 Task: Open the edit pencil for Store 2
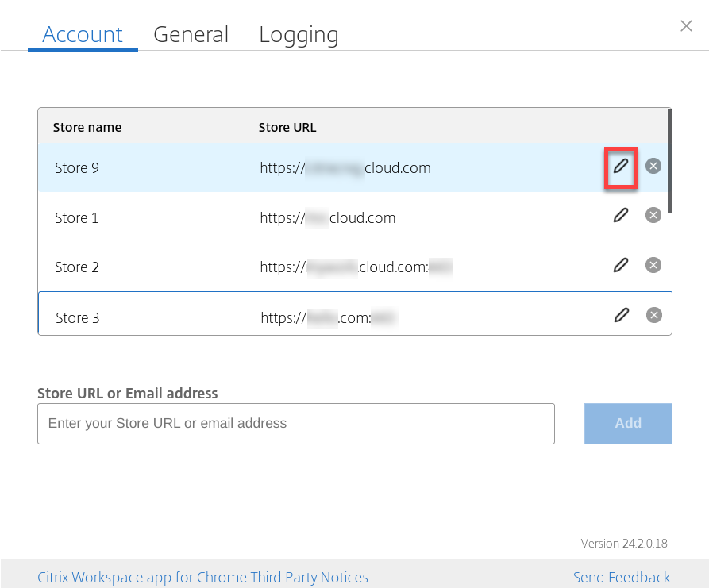pyautogui.click(x=621, y=265)
